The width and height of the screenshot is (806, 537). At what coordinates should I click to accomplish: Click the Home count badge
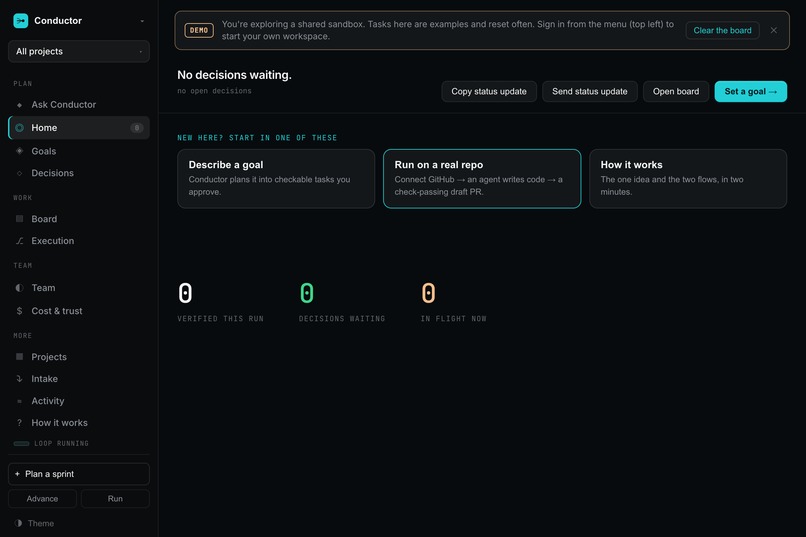coord(137,128)
